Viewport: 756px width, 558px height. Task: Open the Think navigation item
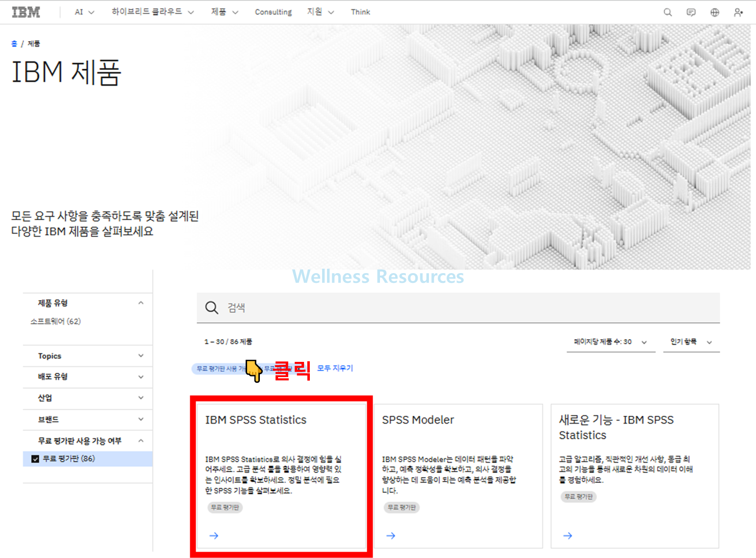[360, 12]
